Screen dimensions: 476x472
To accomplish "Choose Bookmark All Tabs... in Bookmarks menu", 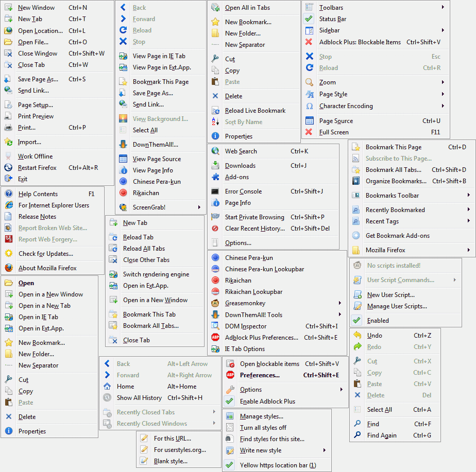I will tap(412, 169).
